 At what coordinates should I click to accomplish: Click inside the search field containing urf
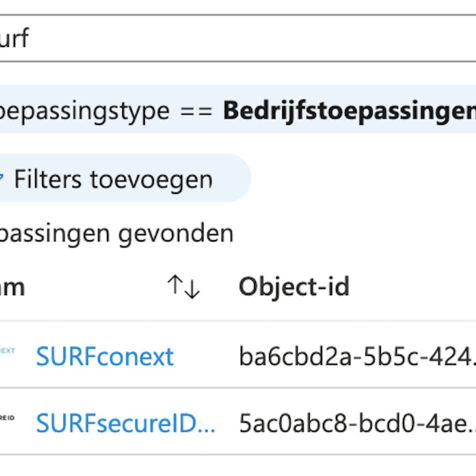pyautogui.click(x=119, y=38)
